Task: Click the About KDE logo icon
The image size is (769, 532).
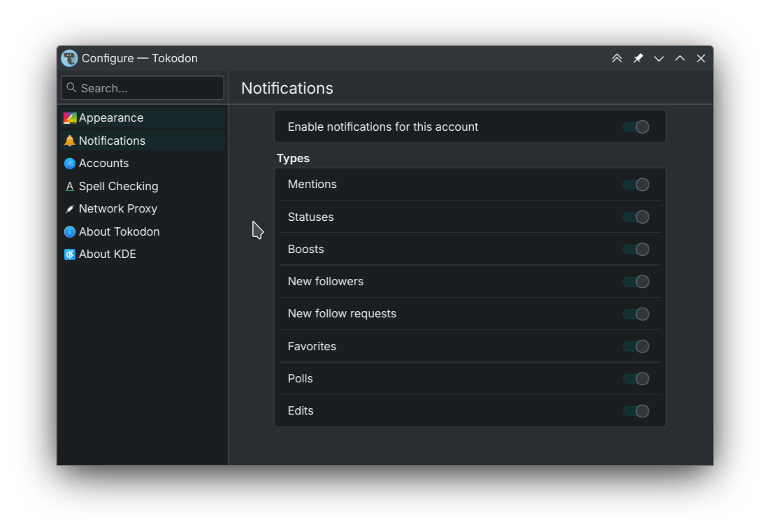Action: click(70, 254)
